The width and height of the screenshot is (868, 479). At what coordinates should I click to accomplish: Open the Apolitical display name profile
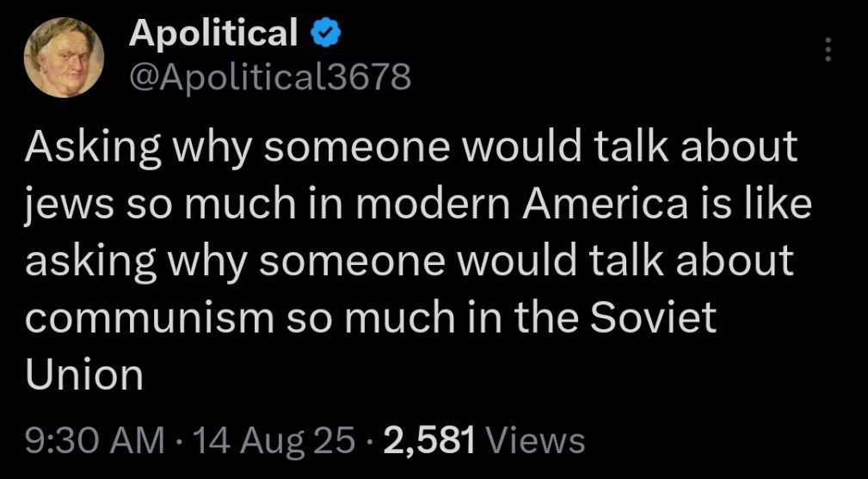click(x=213, y=32)
